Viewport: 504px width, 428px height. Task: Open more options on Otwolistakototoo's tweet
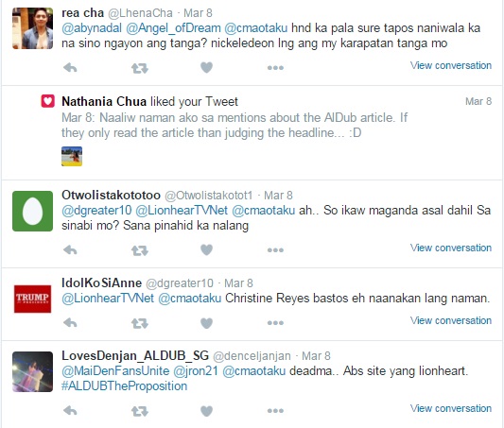click(275, 250)
